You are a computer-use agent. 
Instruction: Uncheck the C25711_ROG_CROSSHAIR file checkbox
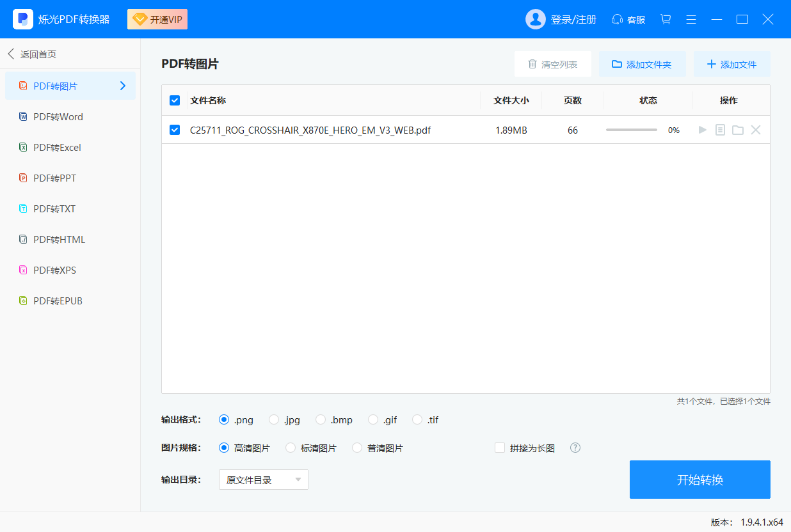175,130
